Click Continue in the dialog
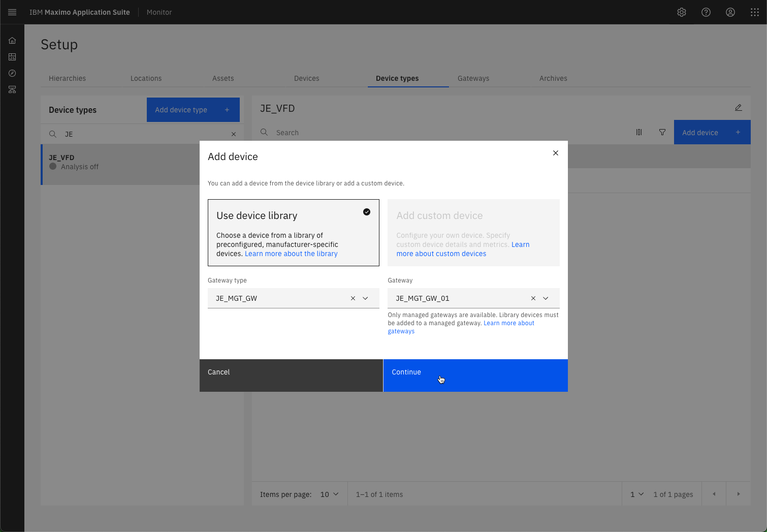The height and width of the screenshot is (532, 767). click(x=475, y=375)
